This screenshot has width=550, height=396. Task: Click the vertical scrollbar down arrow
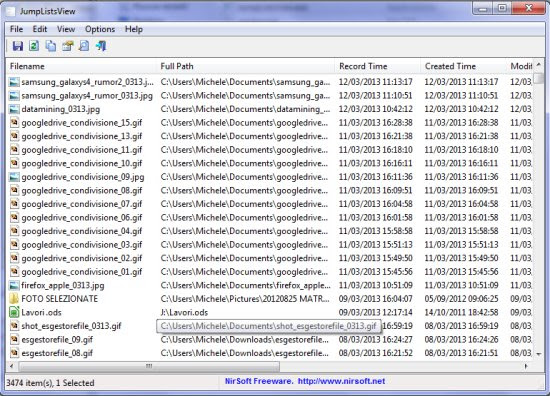pos(539,354)
